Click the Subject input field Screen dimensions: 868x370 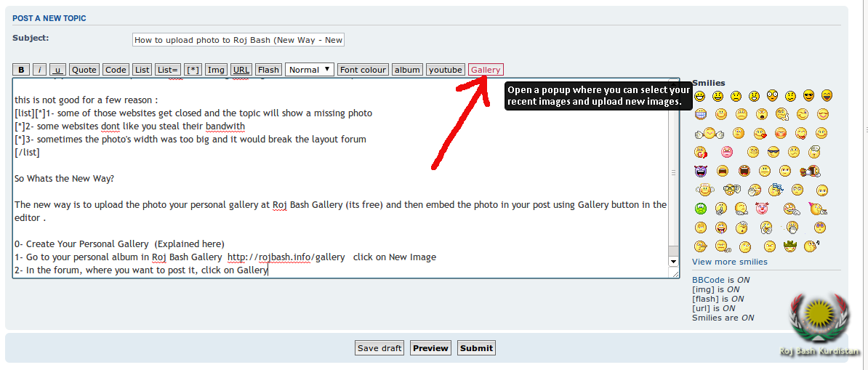pyautogui.click(x=238, y=41)
